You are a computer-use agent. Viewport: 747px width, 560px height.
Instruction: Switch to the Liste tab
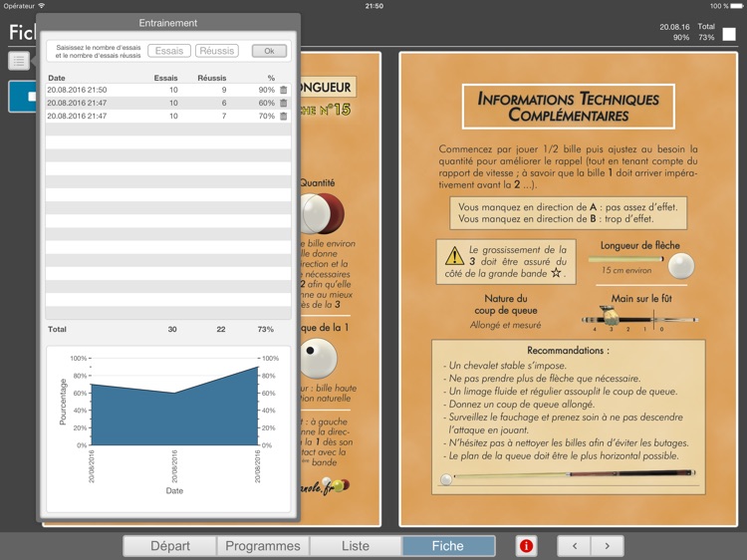356,546
